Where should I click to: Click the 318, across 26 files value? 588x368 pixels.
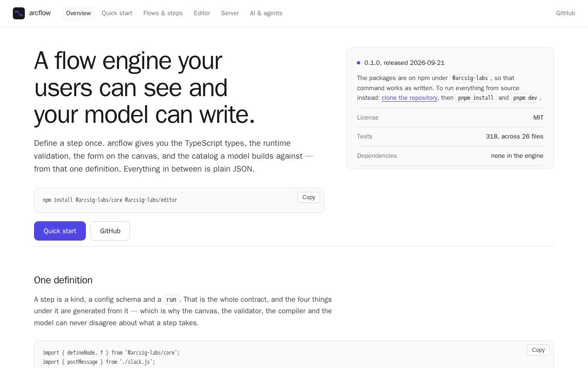tap(514, 137)
